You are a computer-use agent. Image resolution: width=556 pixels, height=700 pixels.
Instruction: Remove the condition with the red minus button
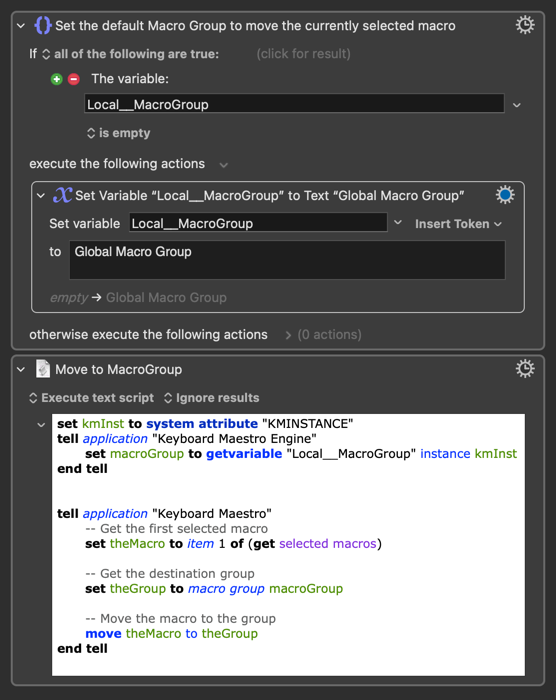74,79
